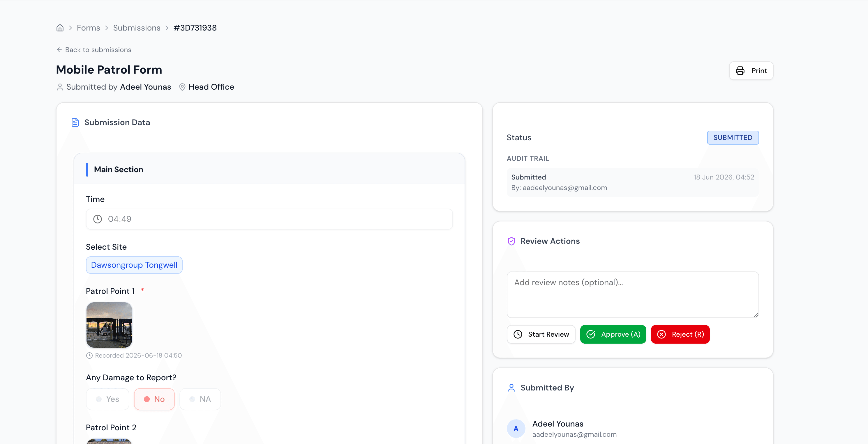The height and width of the screenshot is (444, 868).
Task: Click the Review Actions shield icon
Action: coord(511,241)
